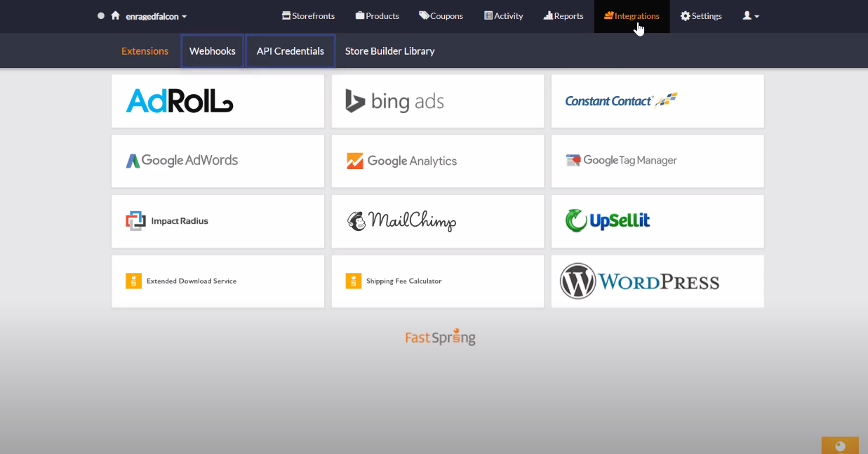The height and width of the screenshot is (454, 868).
Task: Select the Integrations menu item
Action: [632, 16]
